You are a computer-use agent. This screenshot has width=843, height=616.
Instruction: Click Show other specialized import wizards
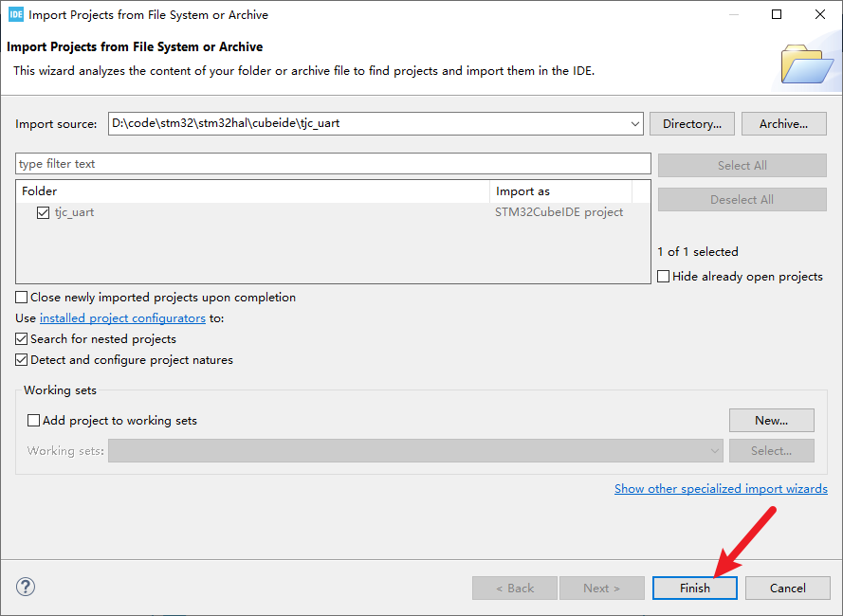tap(721, 489)
